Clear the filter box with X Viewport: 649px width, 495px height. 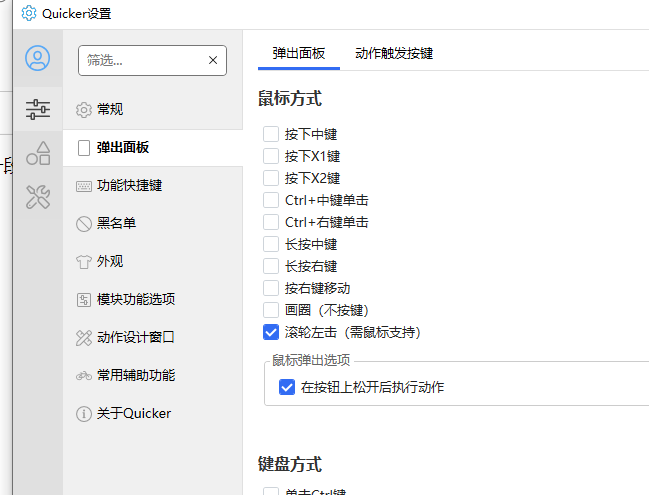[x=213, y=60]
